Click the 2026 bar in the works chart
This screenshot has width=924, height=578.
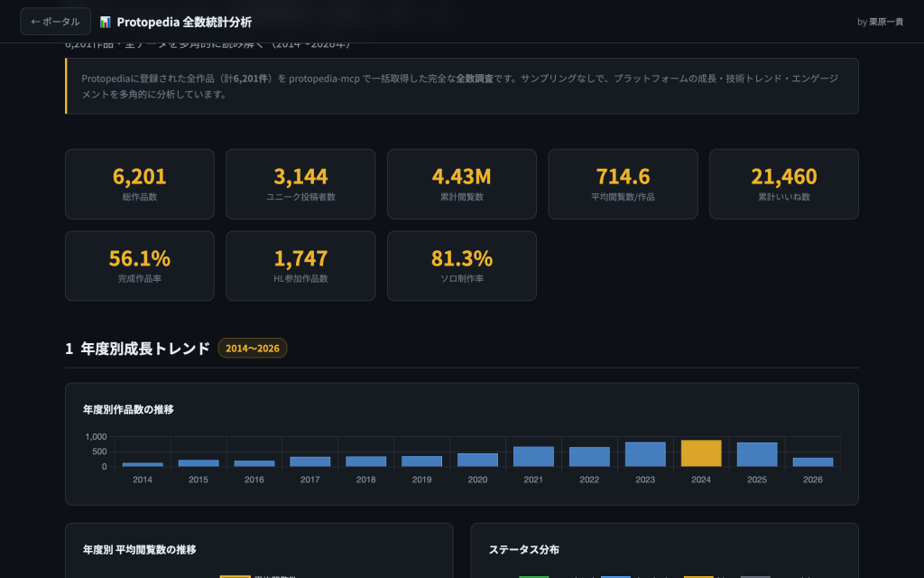[813, 461]
